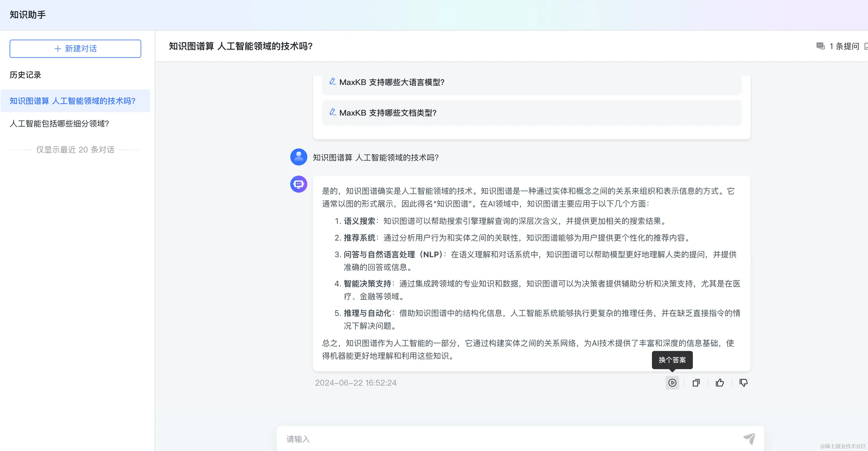
Task: Open history item 知识图谱算 人工智能领域的技术吗?
Action: coord(72,101)
